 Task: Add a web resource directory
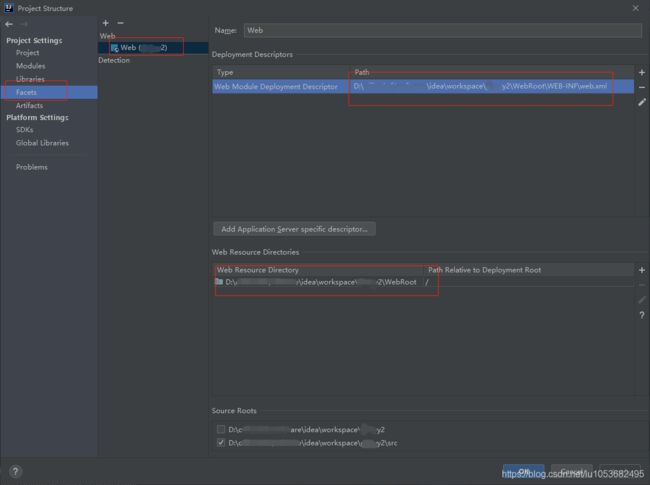tap(641, 270)
